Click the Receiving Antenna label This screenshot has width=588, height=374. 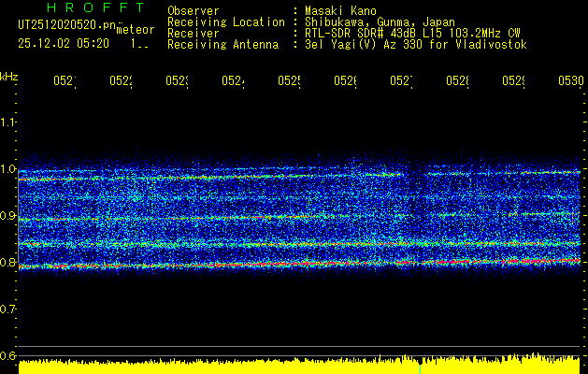pyautogui.click(x=222, y=45)
